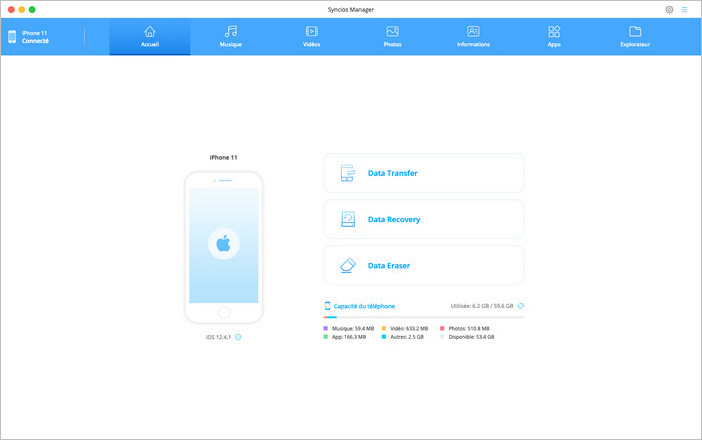The width and height of the screenshot is (702, 440).
Task: Click the purple Musique color swatch
Action: [325, 329]
